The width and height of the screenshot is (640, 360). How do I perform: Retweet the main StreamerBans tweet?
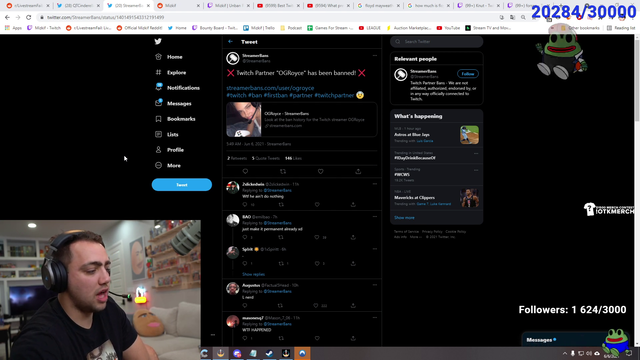coord(283,171)
